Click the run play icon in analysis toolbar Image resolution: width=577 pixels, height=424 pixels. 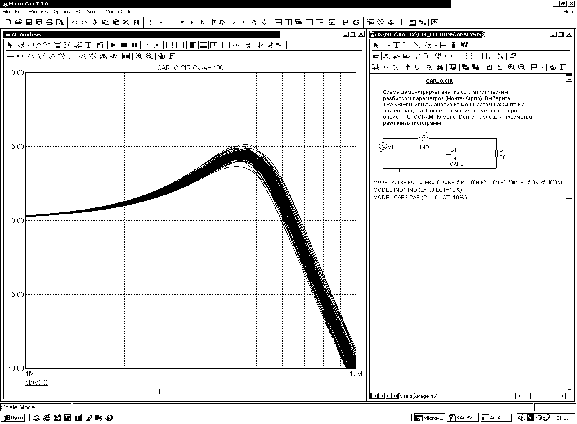click(x=113, y=45)
